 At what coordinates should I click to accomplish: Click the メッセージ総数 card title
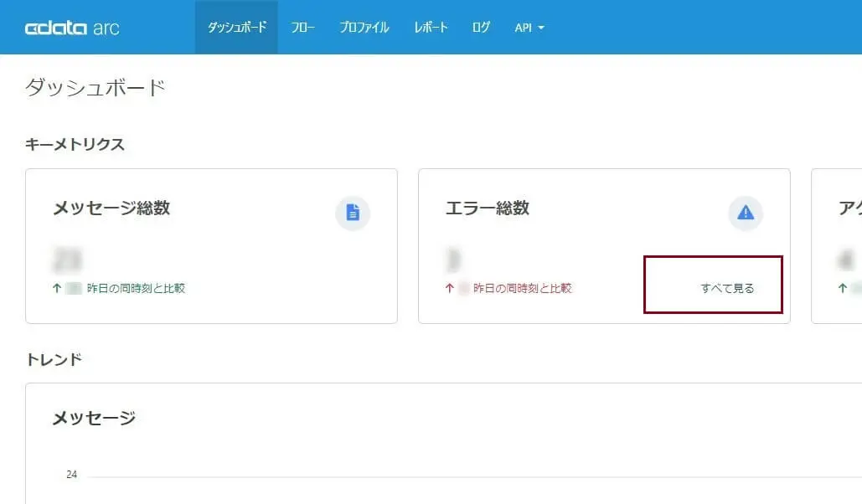[x=111, y=208]
